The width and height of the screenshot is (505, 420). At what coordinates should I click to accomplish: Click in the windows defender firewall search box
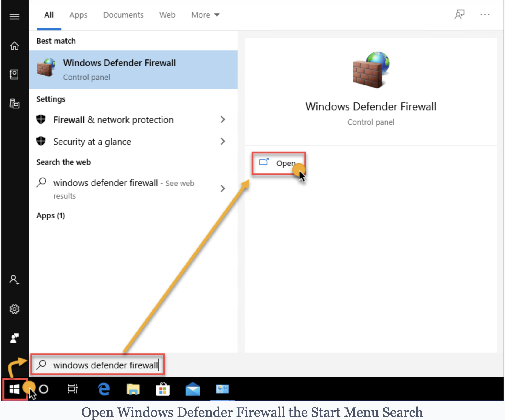click(98, 365)
